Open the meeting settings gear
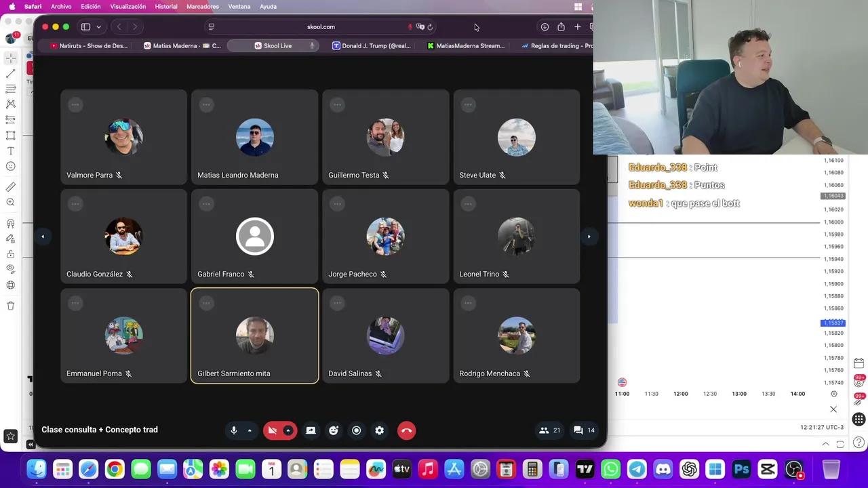 (x=380, y=430)
